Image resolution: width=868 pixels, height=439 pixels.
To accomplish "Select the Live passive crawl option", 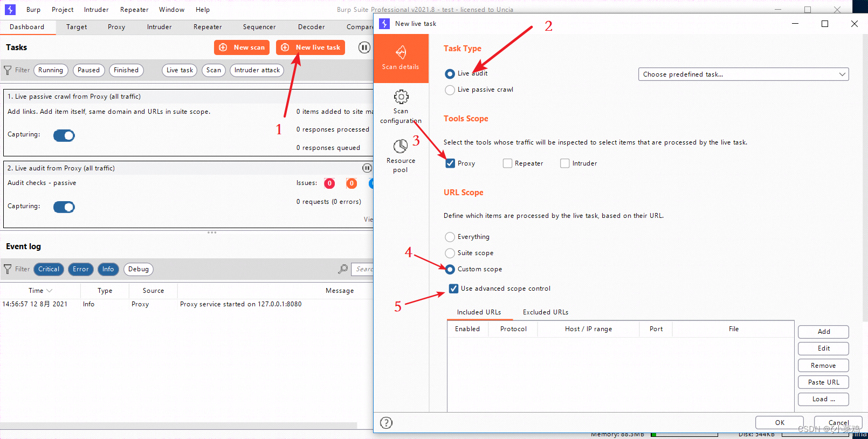I will click(450, 90).
